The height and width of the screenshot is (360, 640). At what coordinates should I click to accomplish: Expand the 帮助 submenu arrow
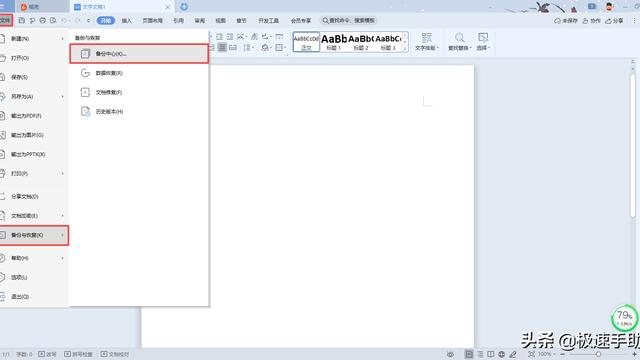tap(62, 258)
